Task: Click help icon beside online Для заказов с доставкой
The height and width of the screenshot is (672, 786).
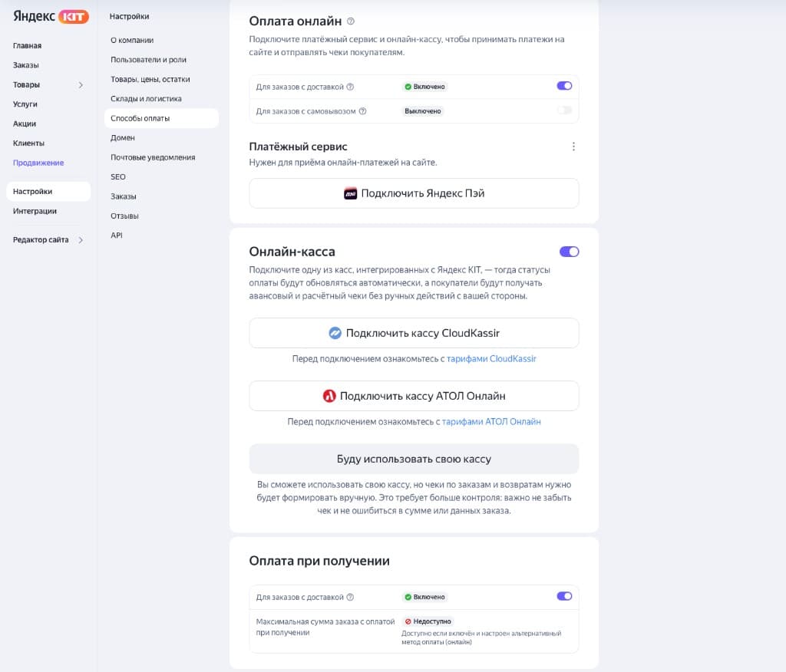Action: coord(350,87)
